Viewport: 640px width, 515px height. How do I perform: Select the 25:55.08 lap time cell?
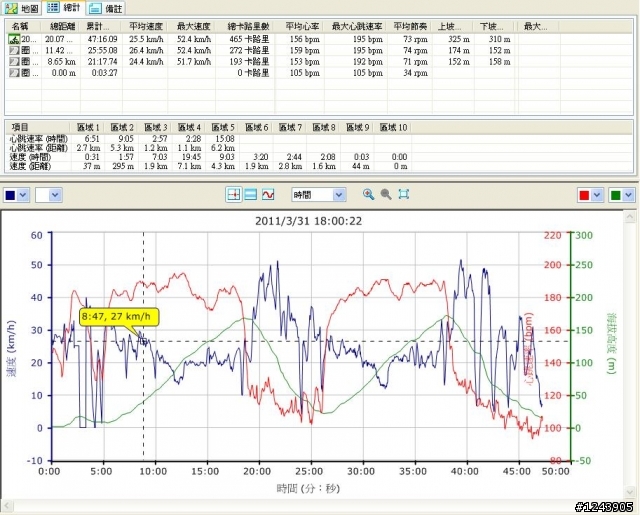102,51
